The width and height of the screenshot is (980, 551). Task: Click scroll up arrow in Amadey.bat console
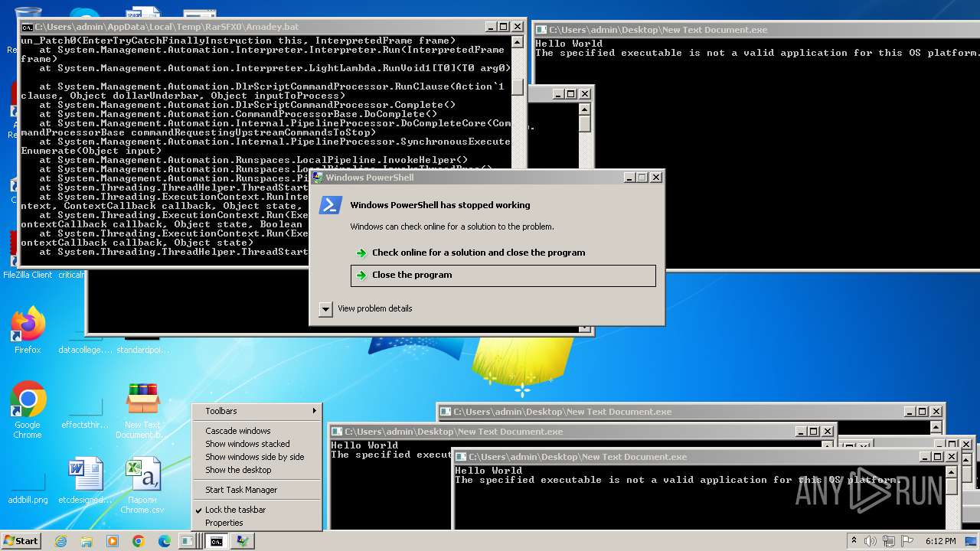click(518, 43)
